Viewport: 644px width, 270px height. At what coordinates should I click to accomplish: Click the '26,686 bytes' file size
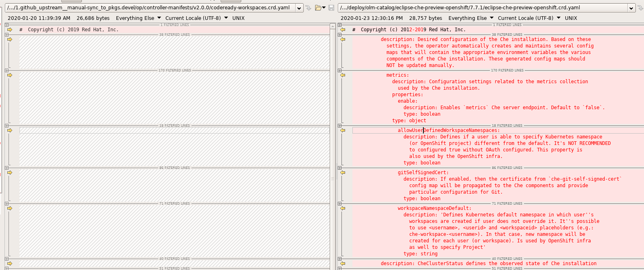point(93,18)
